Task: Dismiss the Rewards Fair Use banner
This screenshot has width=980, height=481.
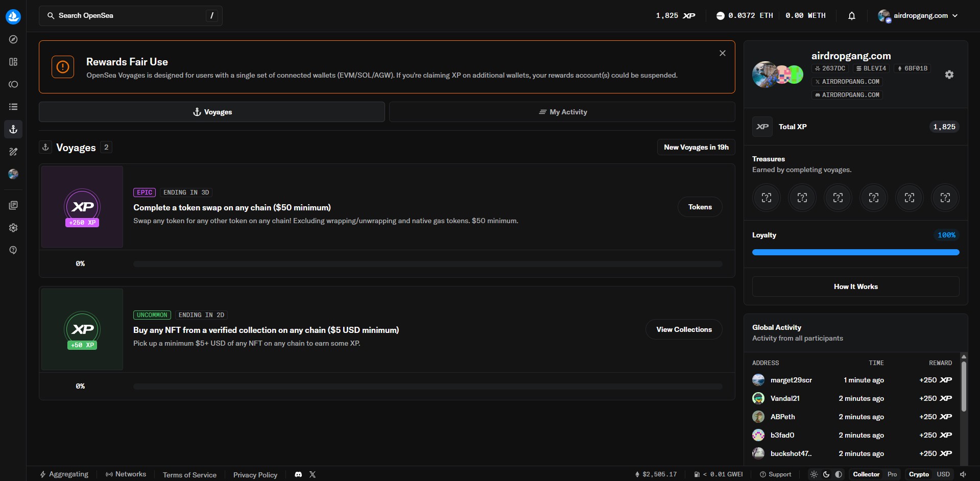Action: pos(723,53)
